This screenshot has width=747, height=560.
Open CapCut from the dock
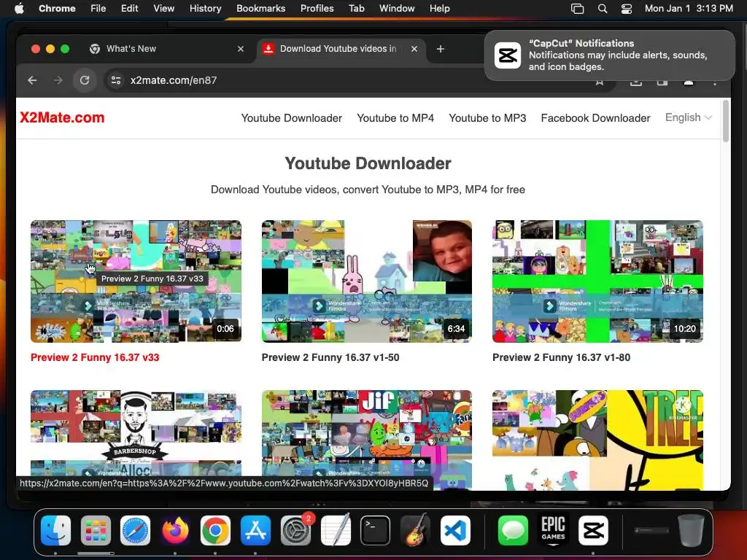click(x=593, y=530)
